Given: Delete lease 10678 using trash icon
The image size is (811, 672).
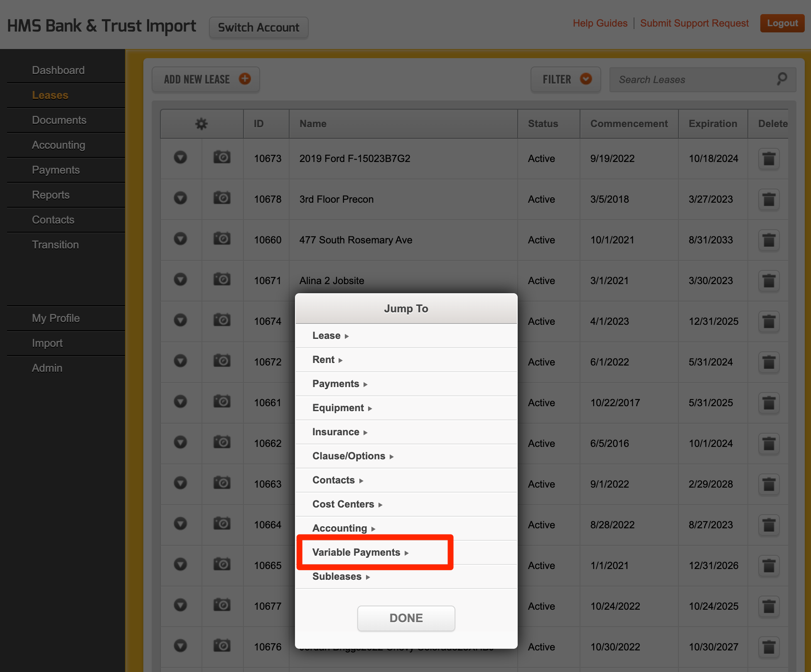Looking at the screenshot, I should (769, 199).
